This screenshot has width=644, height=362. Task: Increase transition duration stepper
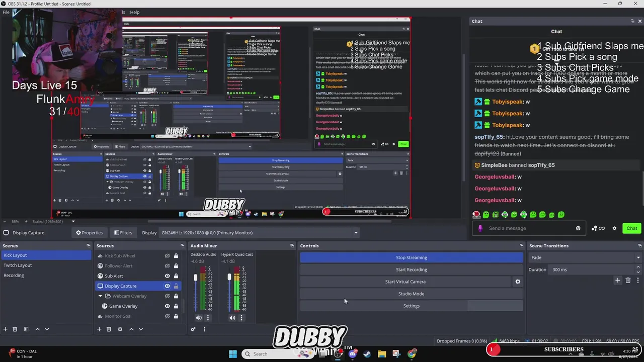[x=638, y=267]
